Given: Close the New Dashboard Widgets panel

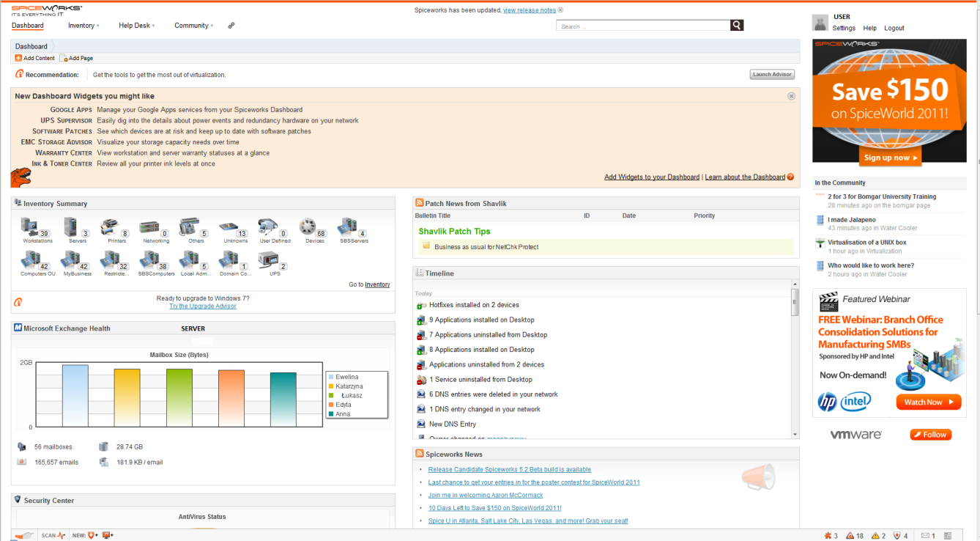Looking at the screenshot, I should click(x=791, y=96).
